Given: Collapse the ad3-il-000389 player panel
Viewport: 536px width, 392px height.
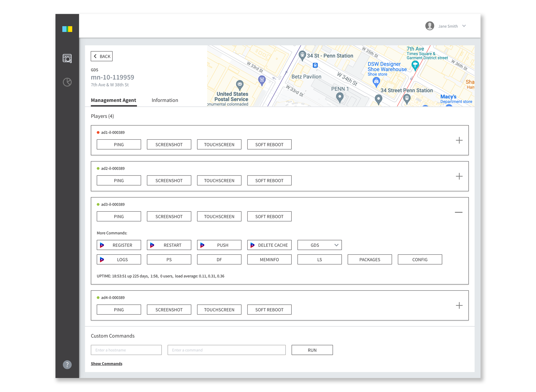Looking at the screenshot, I should pos(458,212).
